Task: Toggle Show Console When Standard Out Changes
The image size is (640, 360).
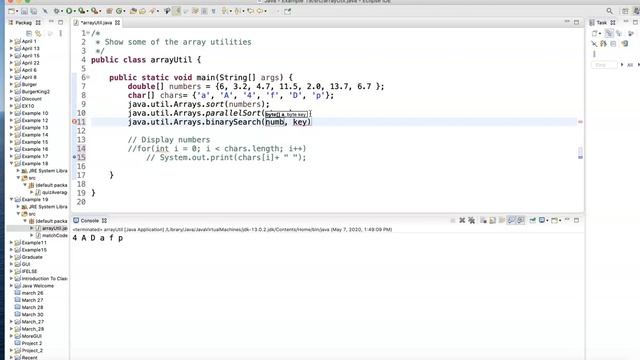Action: pyautogui.click(x=511, y=220)
